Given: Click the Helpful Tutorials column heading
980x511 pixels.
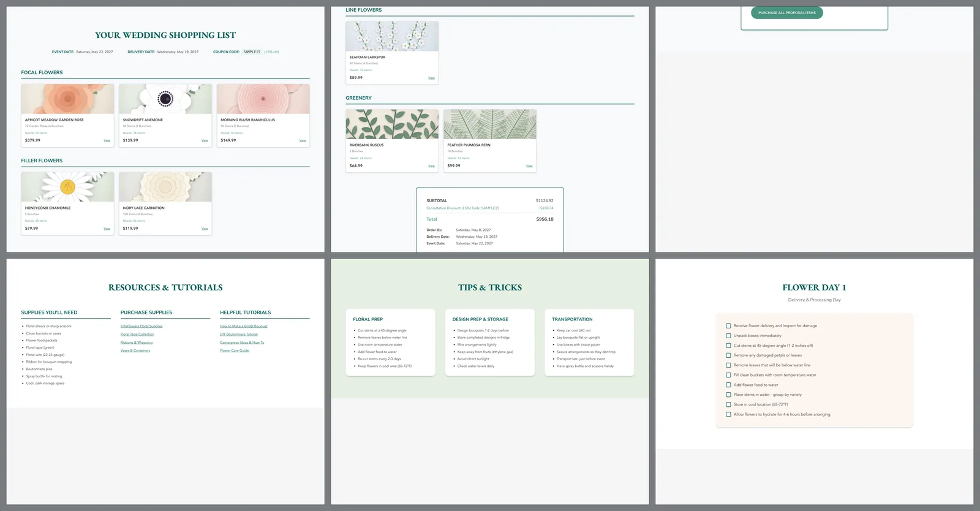Looking at the screenshot, I should tap(245, 312).
